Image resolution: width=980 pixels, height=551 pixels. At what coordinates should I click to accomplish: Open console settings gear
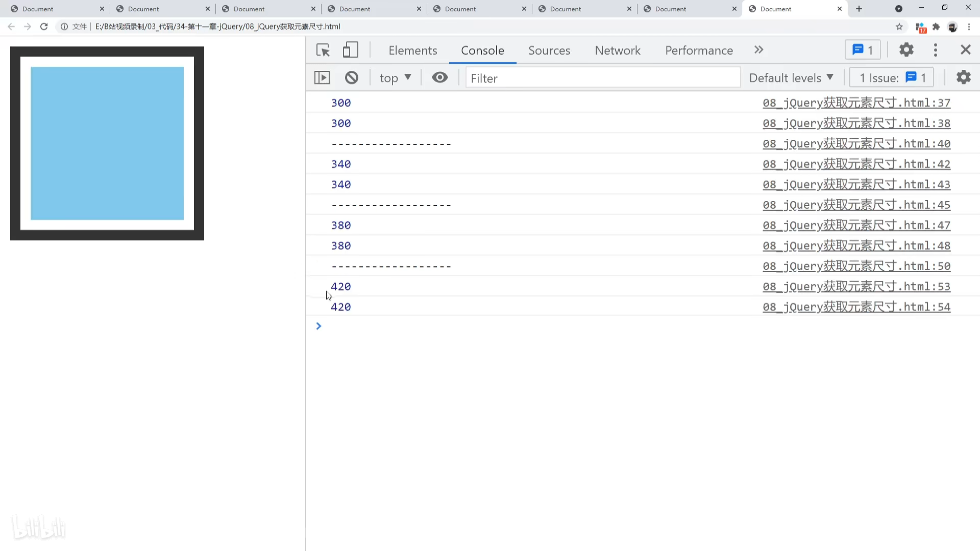pyautogui.click(x=963, y=78)
